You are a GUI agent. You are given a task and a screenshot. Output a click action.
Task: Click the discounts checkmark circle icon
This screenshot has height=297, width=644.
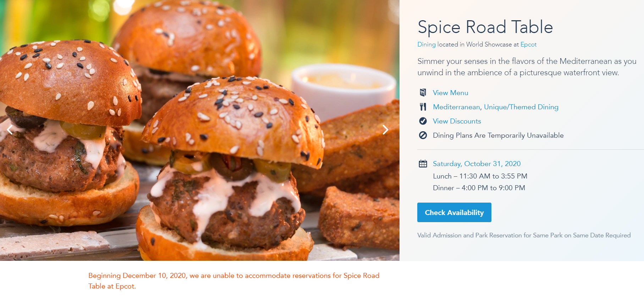(x=423, y=121)
